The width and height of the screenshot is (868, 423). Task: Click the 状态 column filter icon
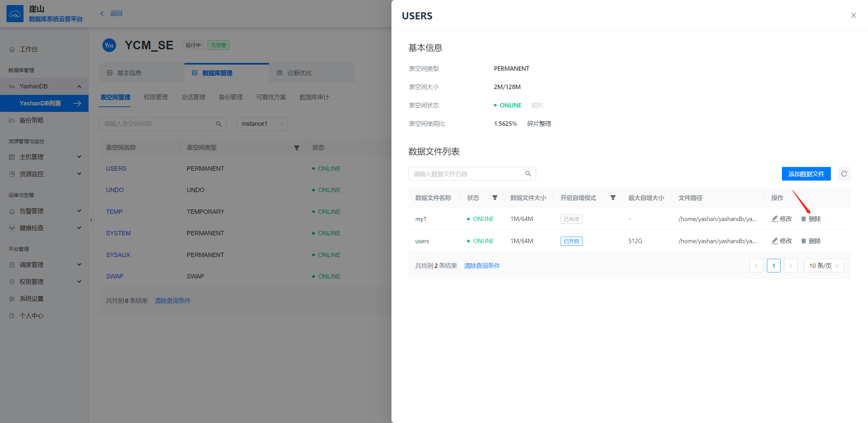click(495, 198)
